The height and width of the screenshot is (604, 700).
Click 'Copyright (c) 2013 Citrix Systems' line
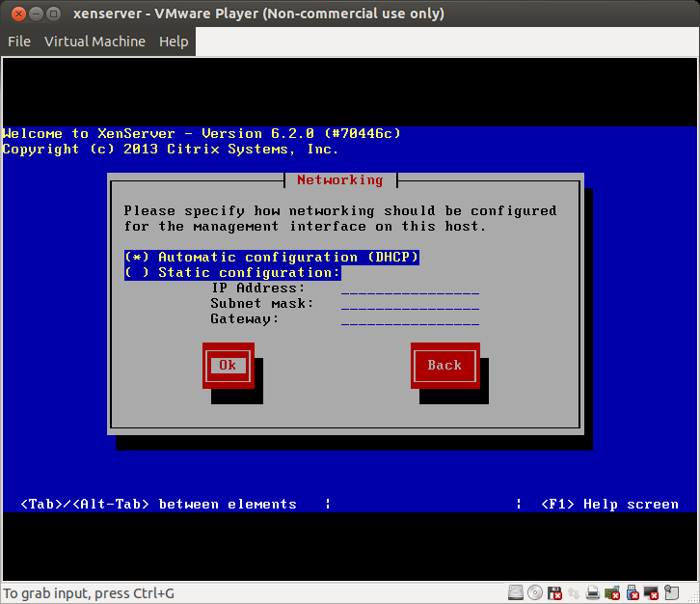(x=170, y=150)
